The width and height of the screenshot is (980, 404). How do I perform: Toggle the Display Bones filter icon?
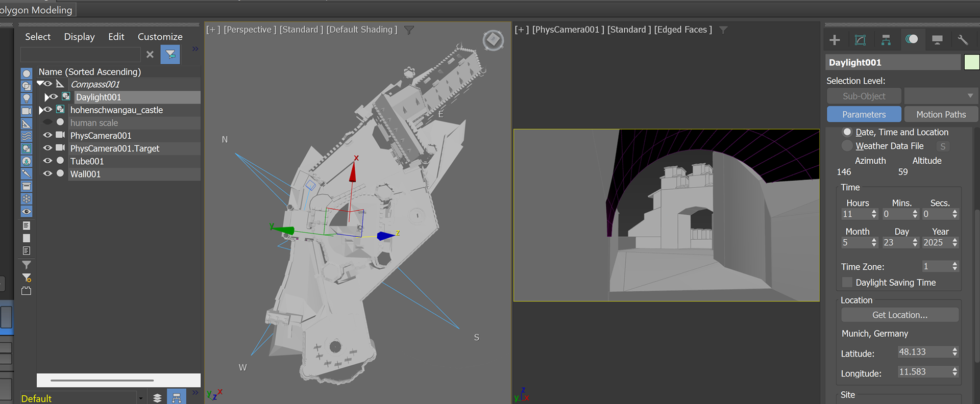[27, 173]
